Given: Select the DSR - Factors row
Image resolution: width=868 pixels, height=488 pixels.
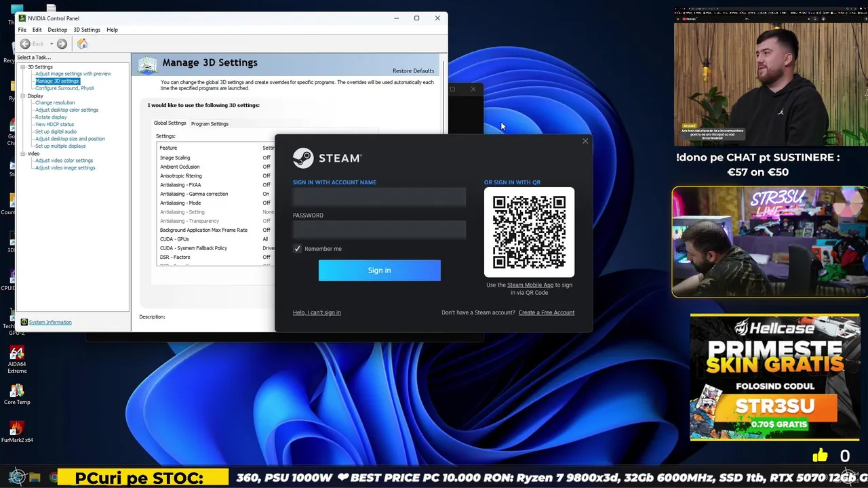Looking at the screenshot, I should (x=216, y=257).
